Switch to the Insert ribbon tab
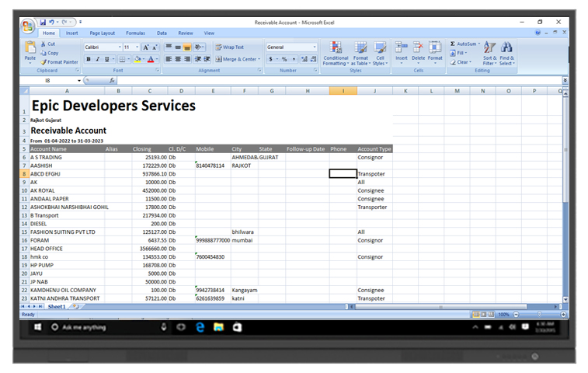588x373 pixels. pos(72,33)
